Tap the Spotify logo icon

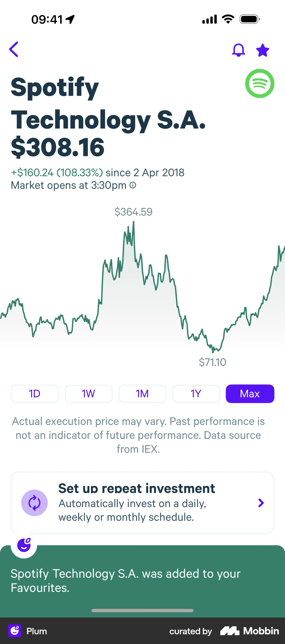[260, 83]
